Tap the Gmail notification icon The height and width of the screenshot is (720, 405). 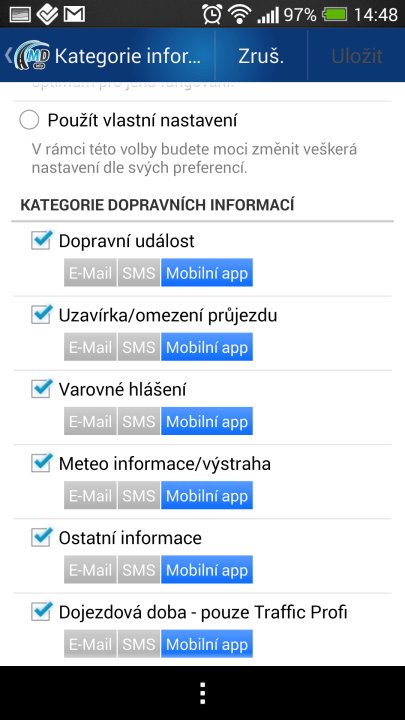point(74,14)
